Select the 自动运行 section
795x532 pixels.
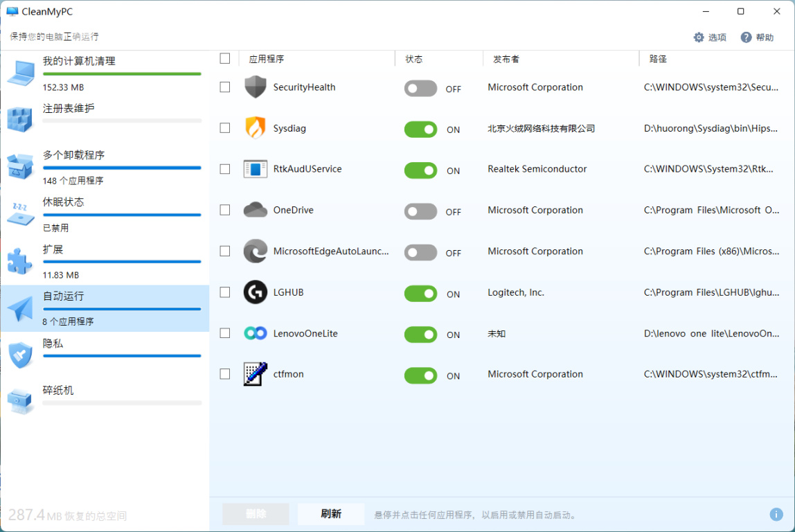click(105, 308)
